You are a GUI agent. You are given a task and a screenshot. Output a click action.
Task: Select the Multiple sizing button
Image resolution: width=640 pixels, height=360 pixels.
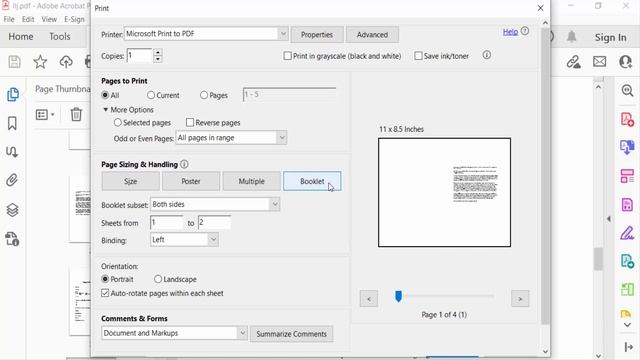click(251, 181)
